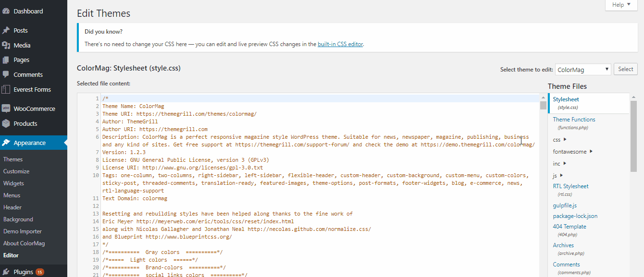The image size is (644, 277).
Task: Open package-lock.json file
Action: click(575, 216)
